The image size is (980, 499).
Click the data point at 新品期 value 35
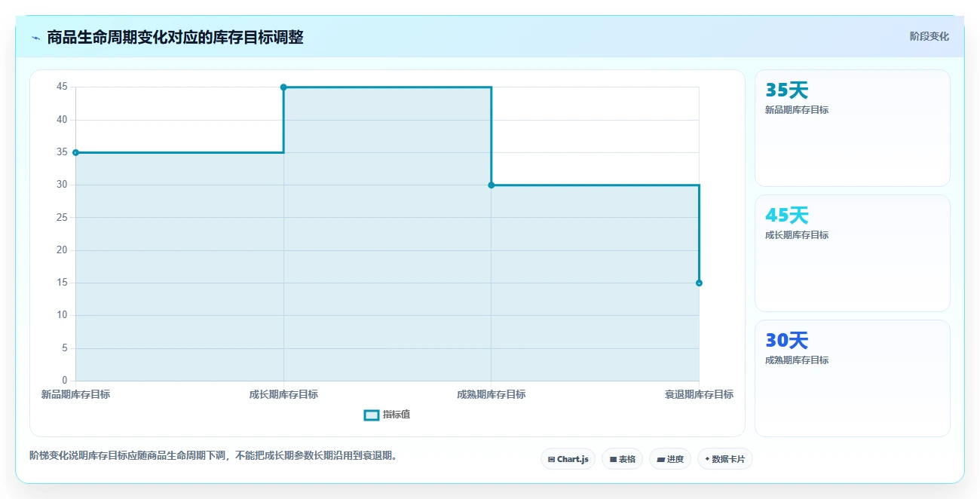75,152
